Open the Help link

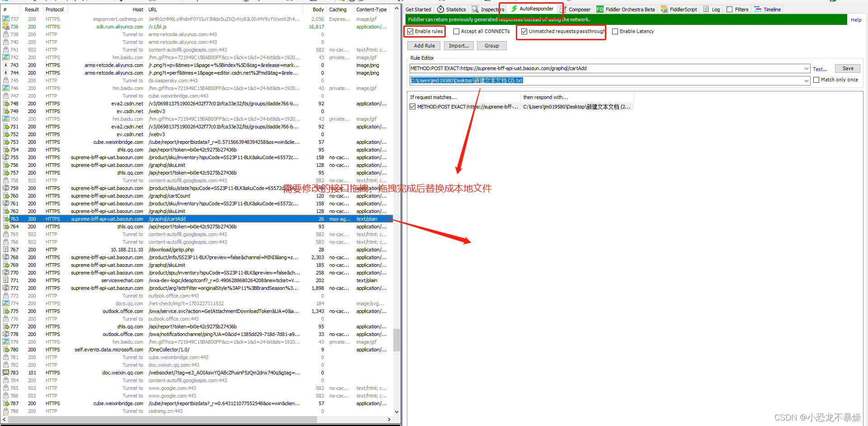[x=856, y=20]
